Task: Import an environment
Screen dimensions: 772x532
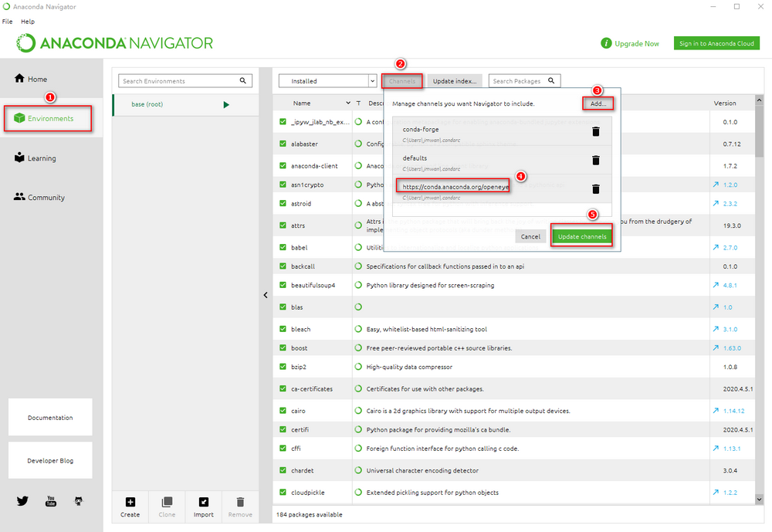Action: click(203, 507)
